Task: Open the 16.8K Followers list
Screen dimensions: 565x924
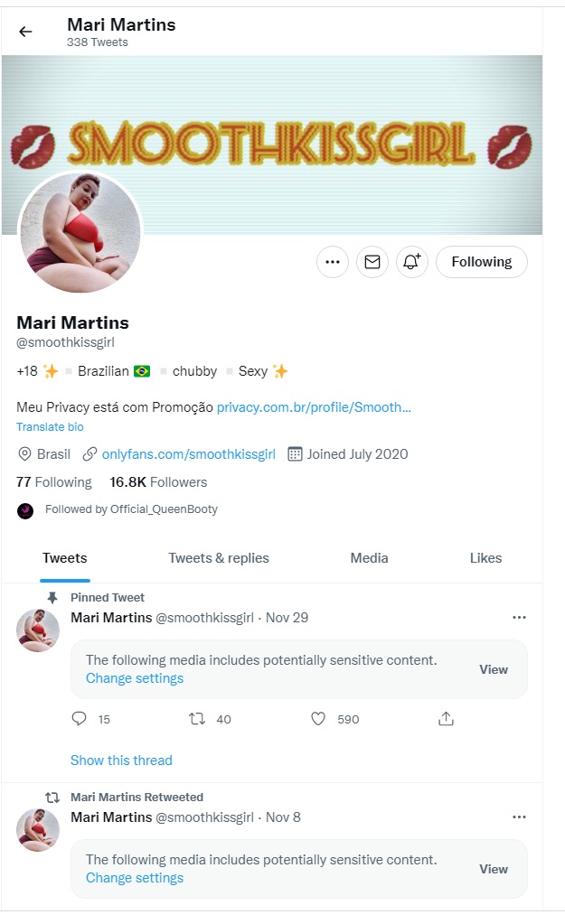Action: [158, 482]
